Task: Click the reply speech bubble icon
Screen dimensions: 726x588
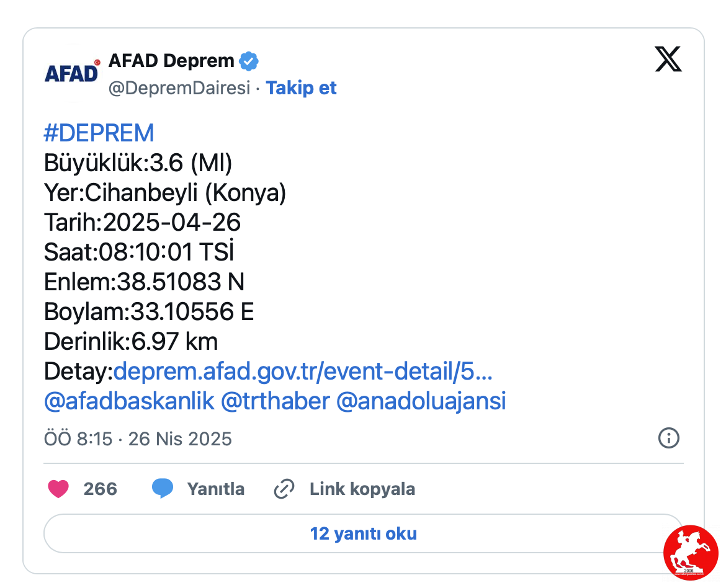Action: click(163, 489)
